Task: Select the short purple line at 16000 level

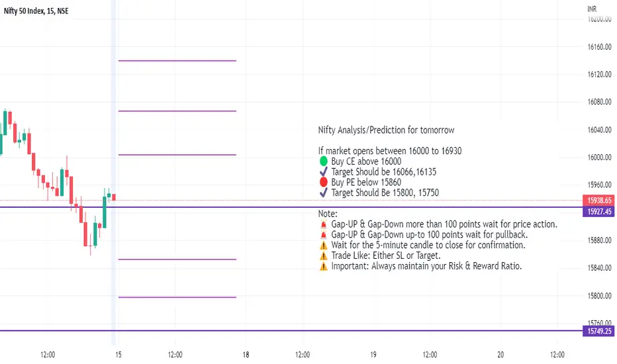Action: point(177,155)
